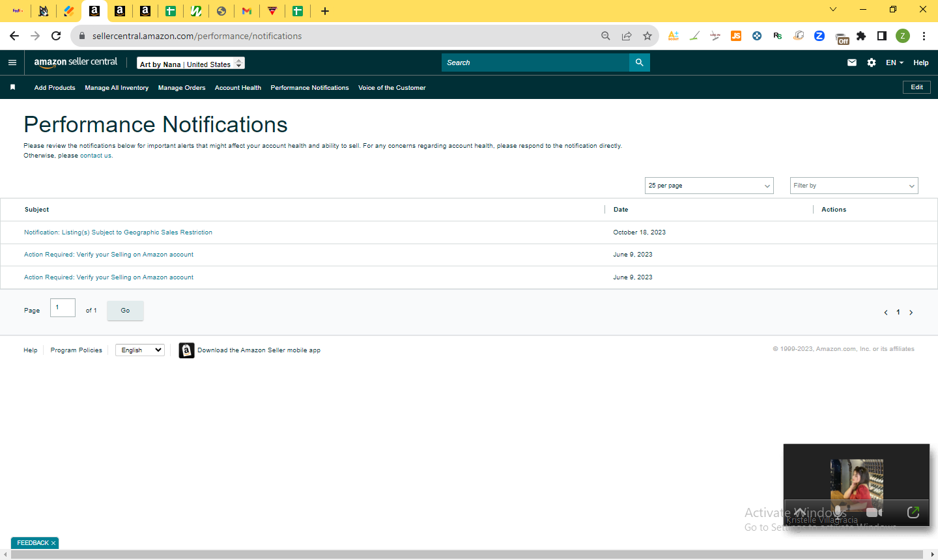Click the green share arrow in meeting overlay

pyautogui.click(x=913, y=512)
